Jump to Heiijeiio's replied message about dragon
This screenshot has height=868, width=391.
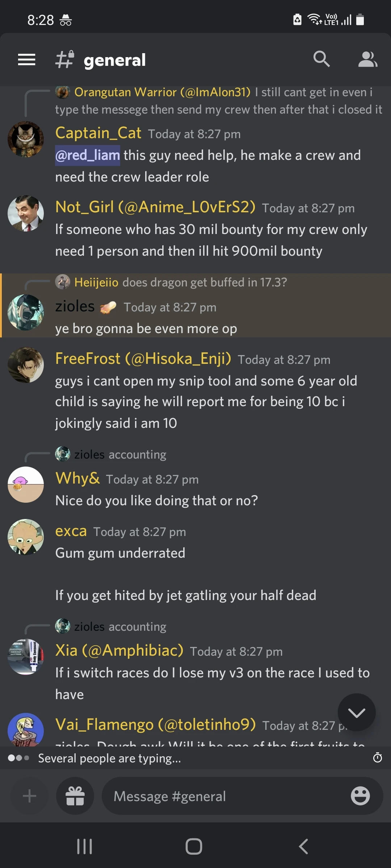pos(181,282)
